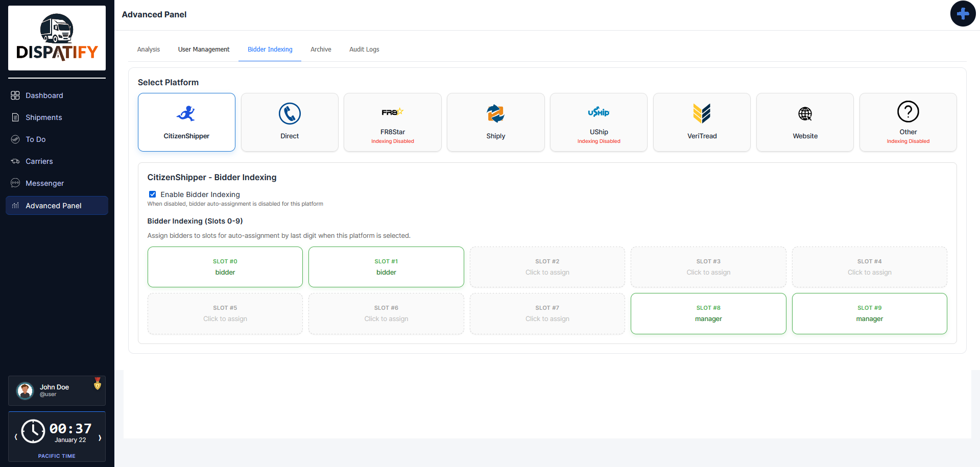Click the Shiply arrows logo icon

[496, 113]
